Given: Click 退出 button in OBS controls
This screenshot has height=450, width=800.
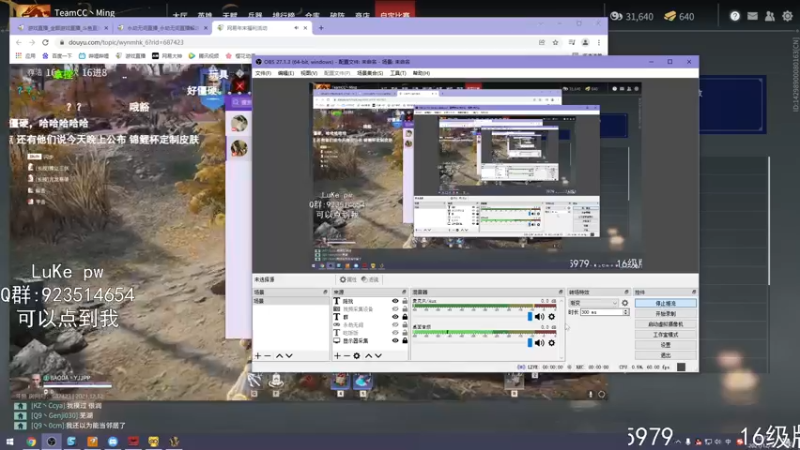Looking at the screenshot, I should point(665,355).
